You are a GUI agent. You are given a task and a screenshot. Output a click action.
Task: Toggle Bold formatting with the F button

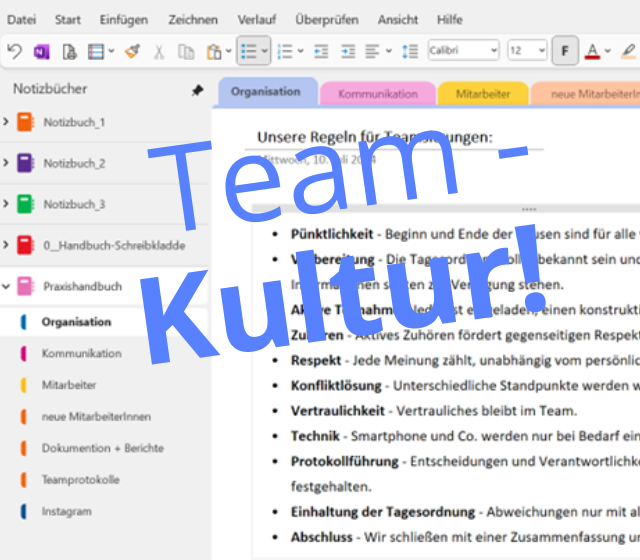click(565, 51)
